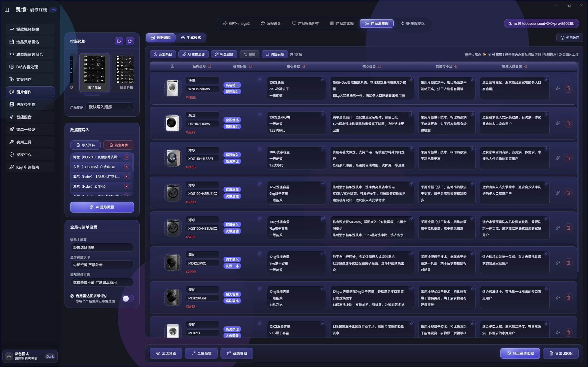Open B站内容处理 in the sidebar

(x=30, y=67)
